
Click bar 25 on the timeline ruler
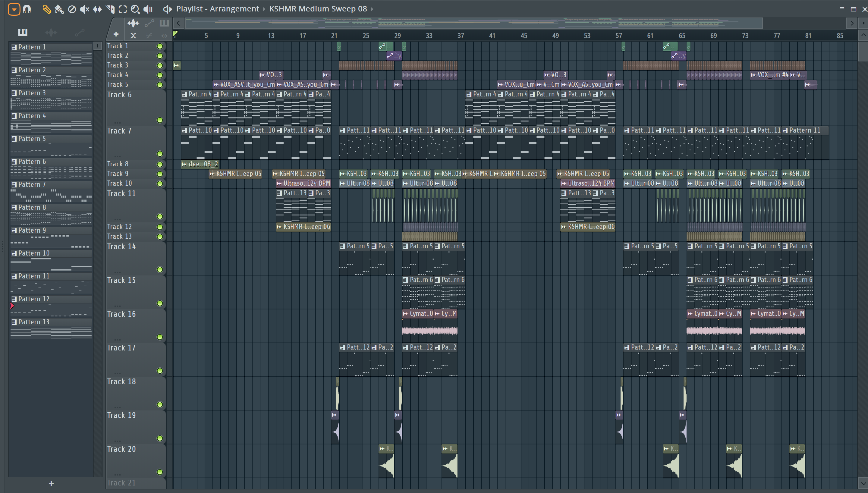click(x=366, y=36)
